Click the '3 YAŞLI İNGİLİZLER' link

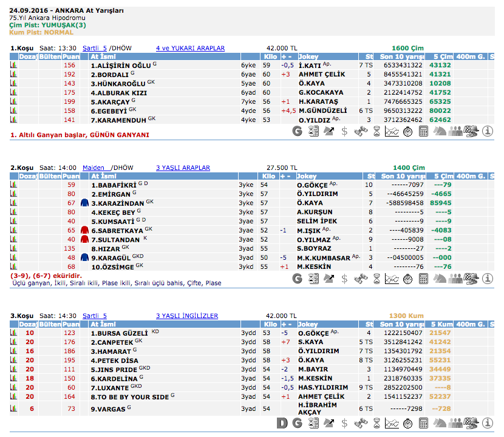(186, 316)
